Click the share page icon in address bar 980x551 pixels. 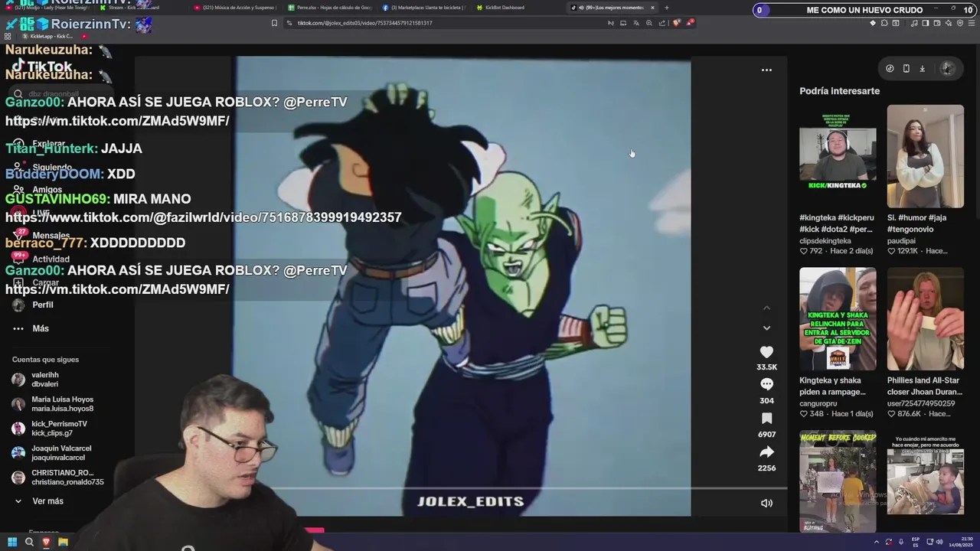(x=662, y=23)
